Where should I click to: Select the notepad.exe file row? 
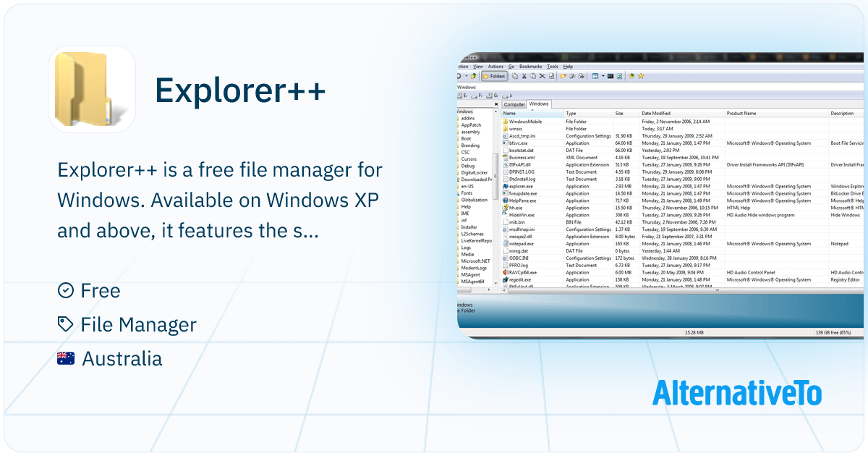point(683,244)
